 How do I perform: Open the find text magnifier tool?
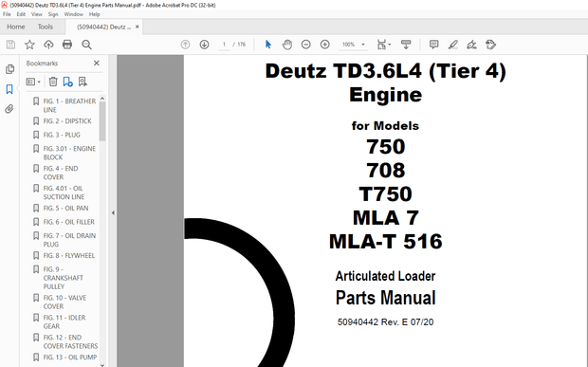tap(86, 45)
